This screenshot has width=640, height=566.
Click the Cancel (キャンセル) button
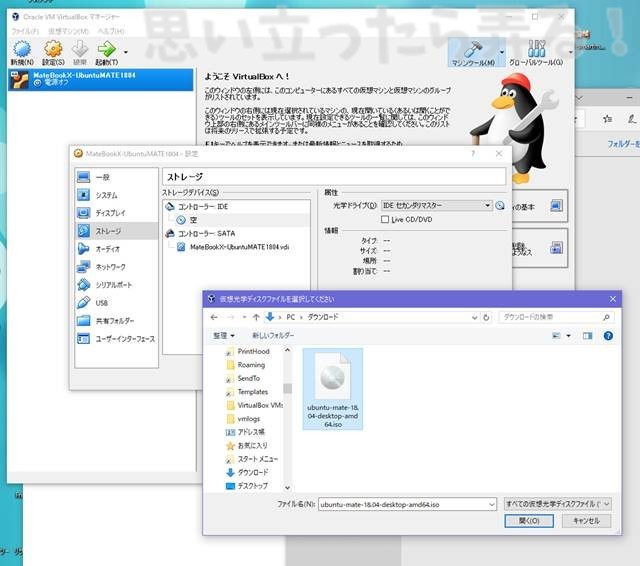586,521
